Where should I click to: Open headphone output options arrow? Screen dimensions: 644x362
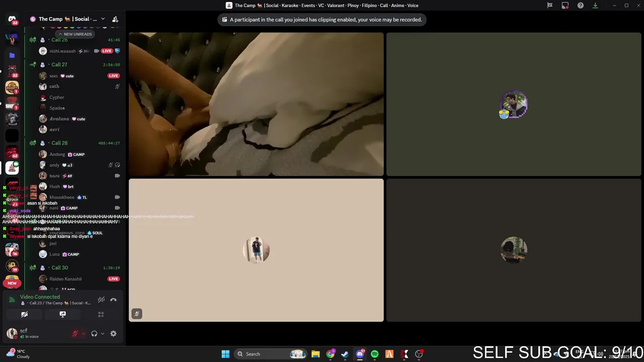pos(103,333)
